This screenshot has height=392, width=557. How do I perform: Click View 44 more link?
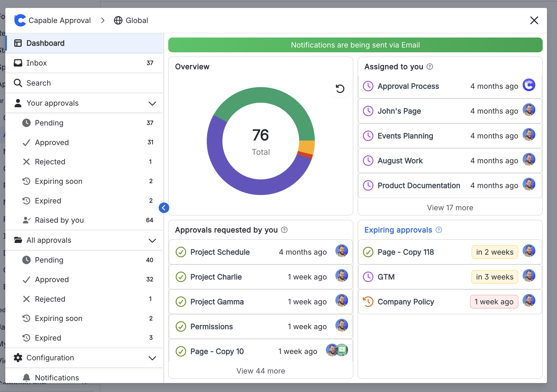point(261,371)
